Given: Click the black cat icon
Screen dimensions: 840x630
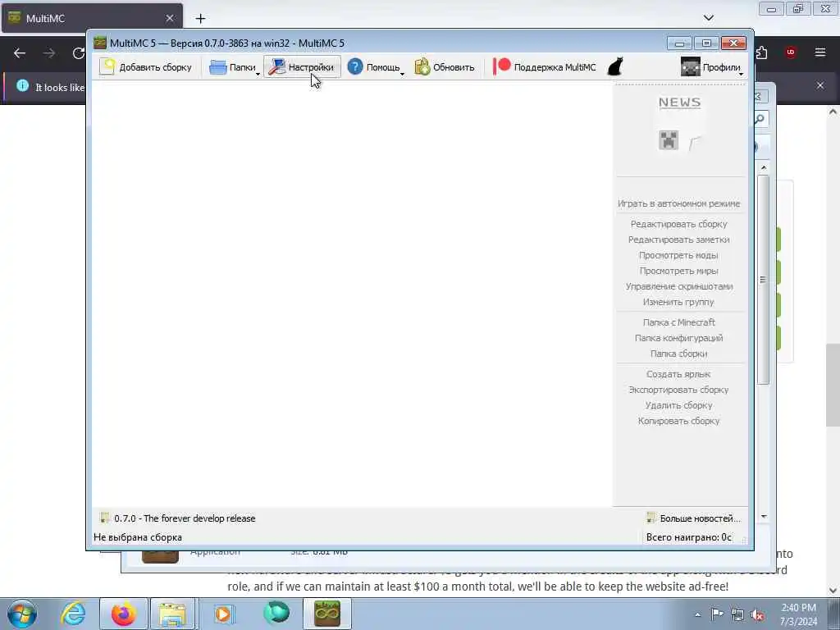Looking at the screenshot, I should 615,67.
